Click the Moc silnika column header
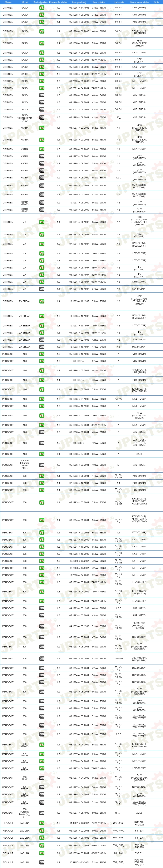This screenshot has width=163, height=868. (x=99, y=2)
